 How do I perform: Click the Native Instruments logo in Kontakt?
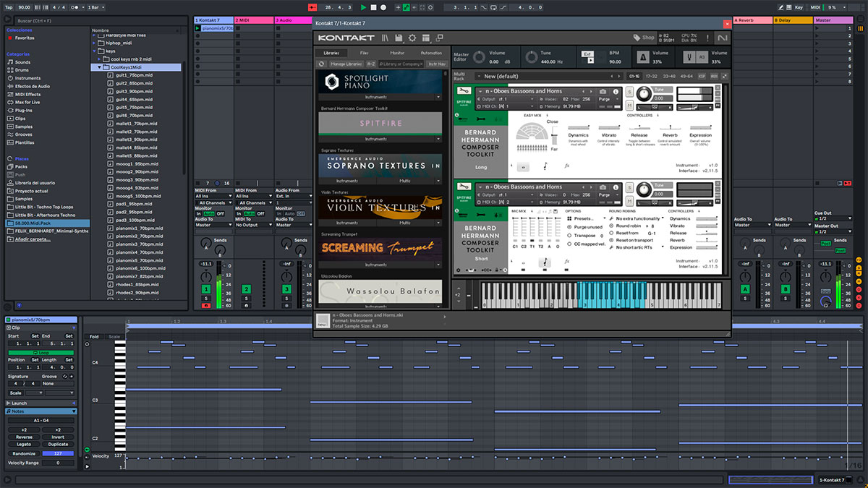click(722, 38)
